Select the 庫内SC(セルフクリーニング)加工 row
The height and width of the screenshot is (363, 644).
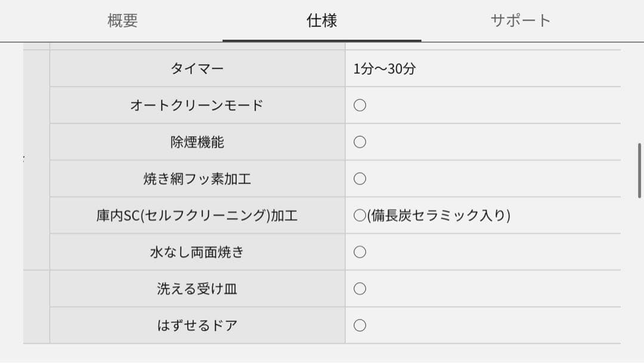point(197,215)
